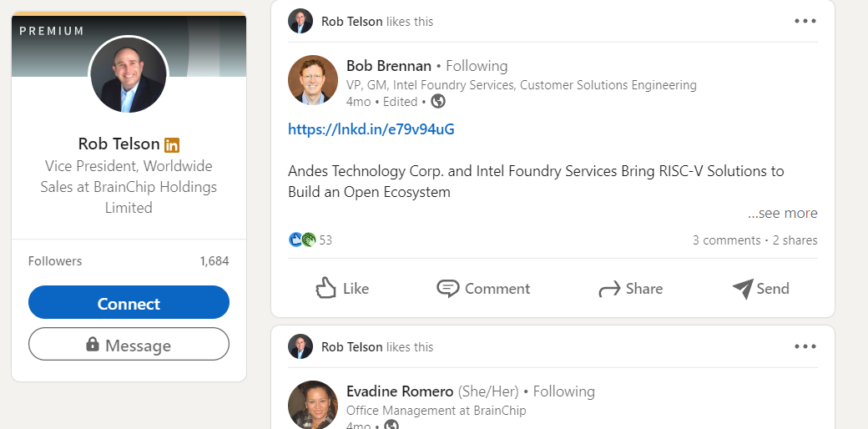
Task: Open Bob Brennan's profile name
Action: tap(389, 66)
